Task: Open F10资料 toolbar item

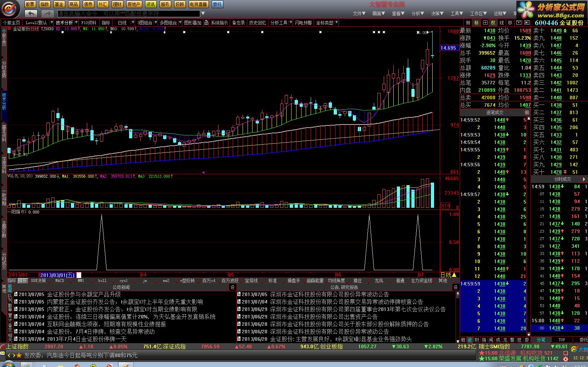Action: tap(89, 23)
